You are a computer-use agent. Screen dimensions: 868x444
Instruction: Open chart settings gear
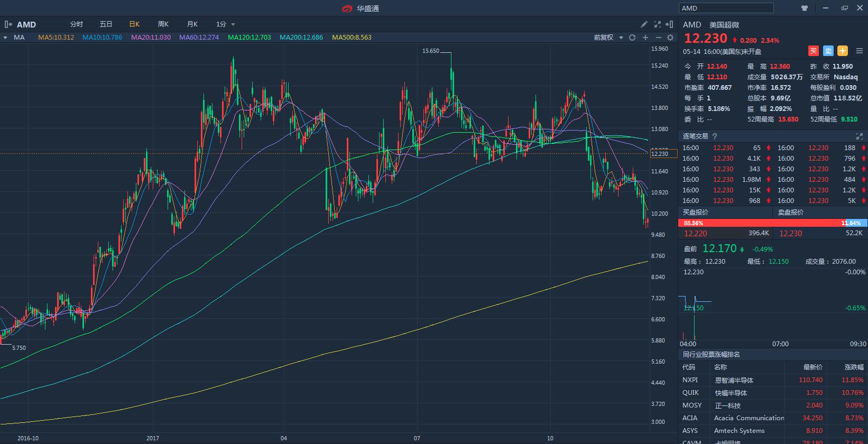670,38
